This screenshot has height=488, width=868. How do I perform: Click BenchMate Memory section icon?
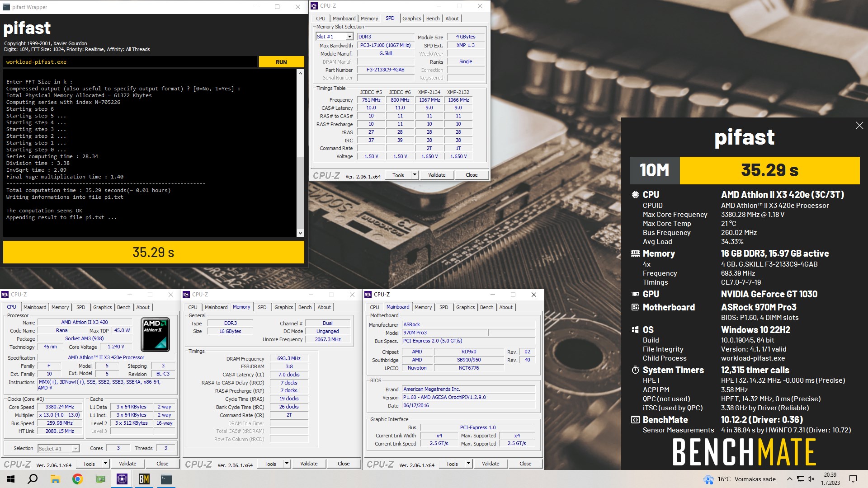[635, 254]
